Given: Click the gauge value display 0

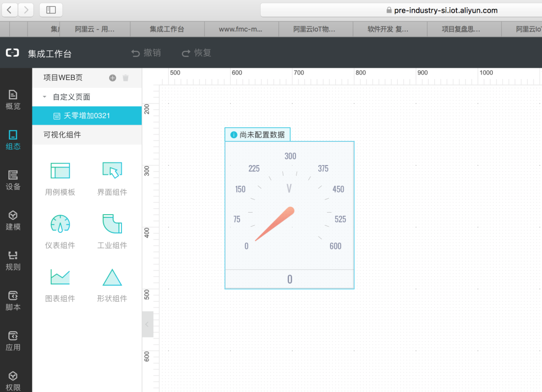Looking at the screenshot, I should point(289,279).
